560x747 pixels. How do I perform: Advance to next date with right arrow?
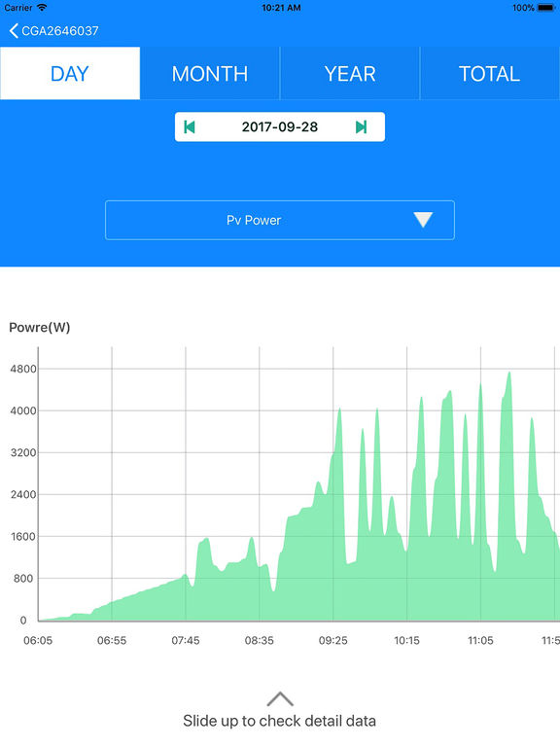pyautogui.click(x=361, y=127)
